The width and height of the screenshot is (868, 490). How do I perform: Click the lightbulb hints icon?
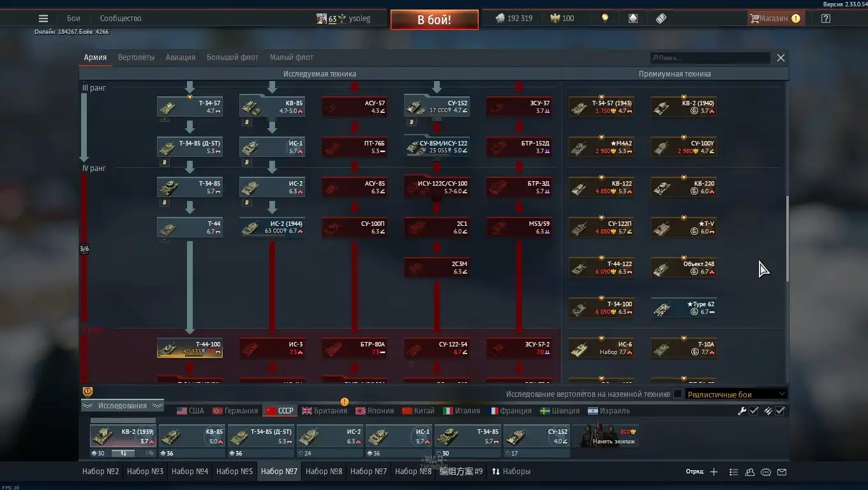[605, 19]
